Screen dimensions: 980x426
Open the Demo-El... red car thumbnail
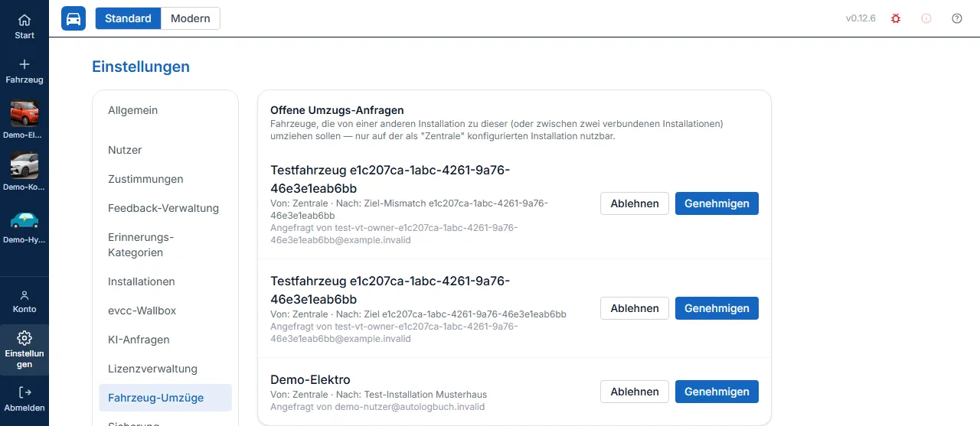coord(24,114)
